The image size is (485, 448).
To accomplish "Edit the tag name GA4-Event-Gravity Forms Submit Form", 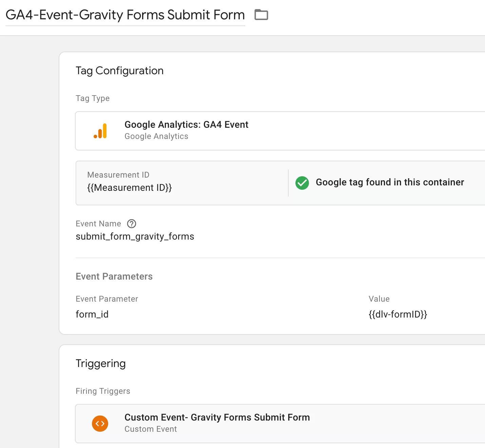I will [125, 15].
